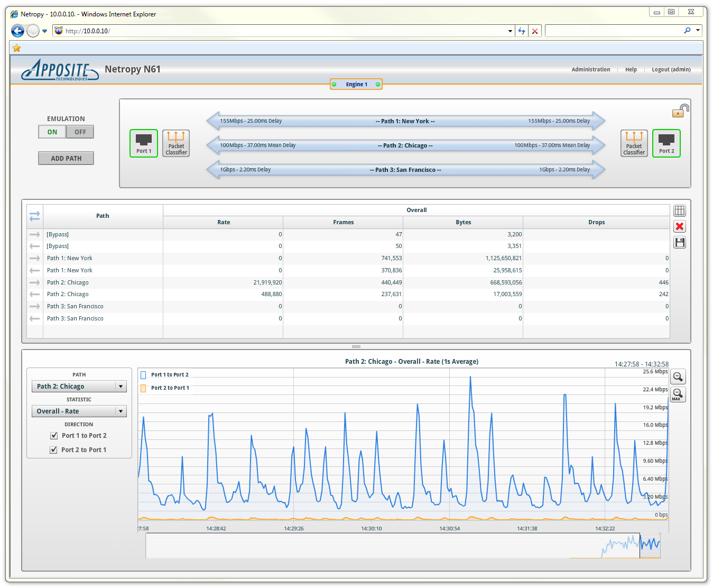This screenshot has height=588, width=713.
Task: Click the Port 2 network port icon
Action: click(666, 143)
